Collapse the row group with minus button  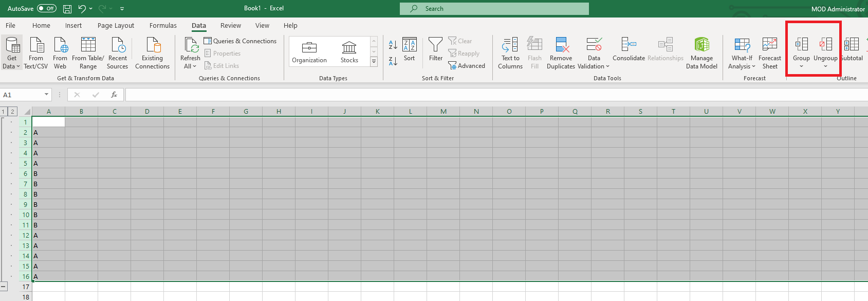coord(4,287)
